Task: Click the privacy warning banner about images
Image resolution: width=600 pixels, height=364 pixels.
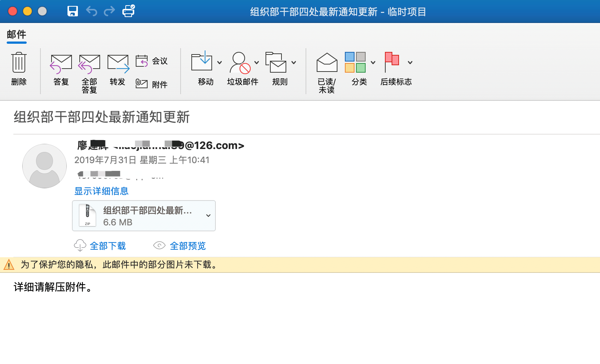Action: coord(300,265)
